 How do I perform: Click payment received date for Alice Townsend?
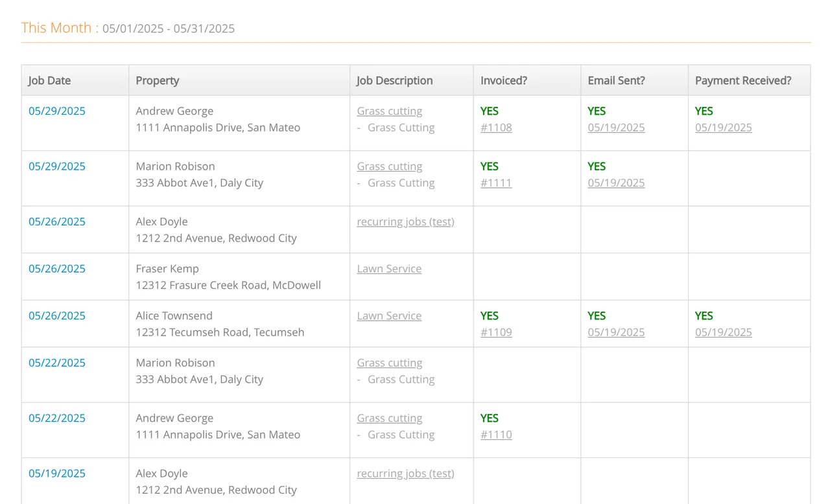tap(724, 332)
